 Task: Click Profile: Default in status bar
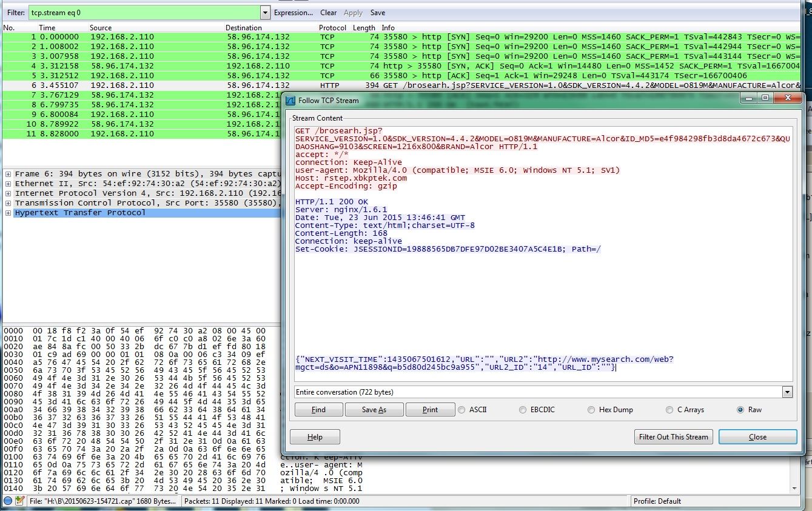657,501
